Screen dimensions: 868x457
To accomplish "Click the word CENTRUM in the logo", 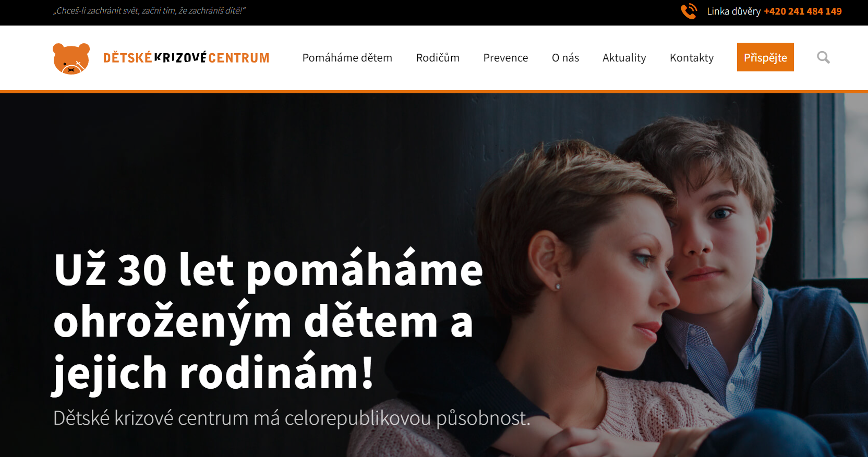I will point(239,57).
